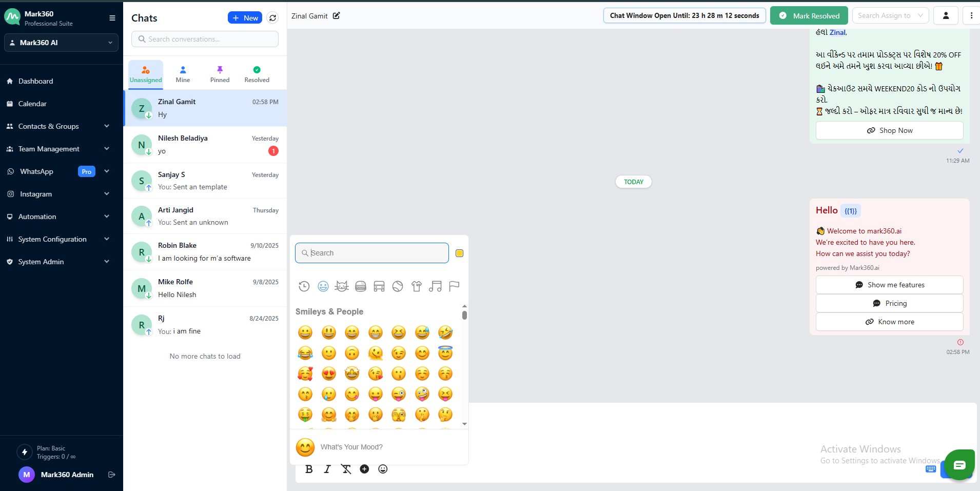The image size is (980, 491).
Task: Click the hamburger menu to collapse sidebar
Action: click(112, 18)
